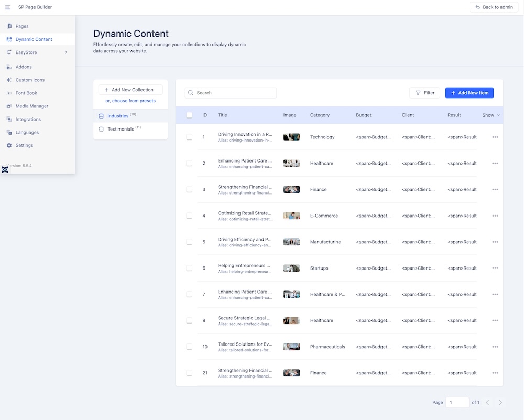This screenshot has height=420, width=524.
Task: Click Add New Item button
Action: point(469,93)
